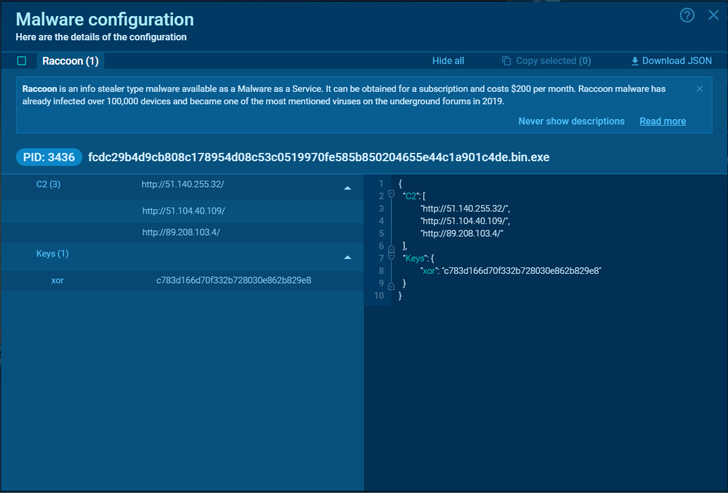
Task: Select C2 address http://89.208.103.4/ in list
Action: point(181,232)
